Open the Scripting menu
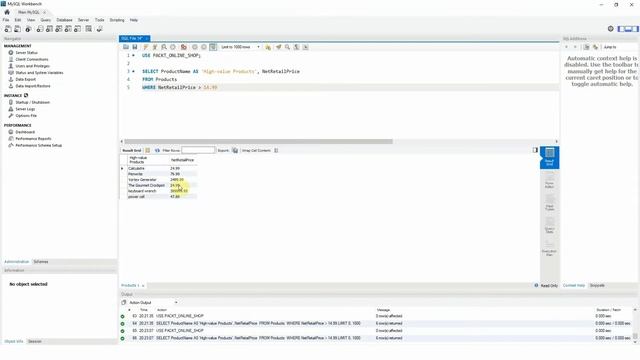This screenshot has width=640, height=360. [x=117, y=20]
